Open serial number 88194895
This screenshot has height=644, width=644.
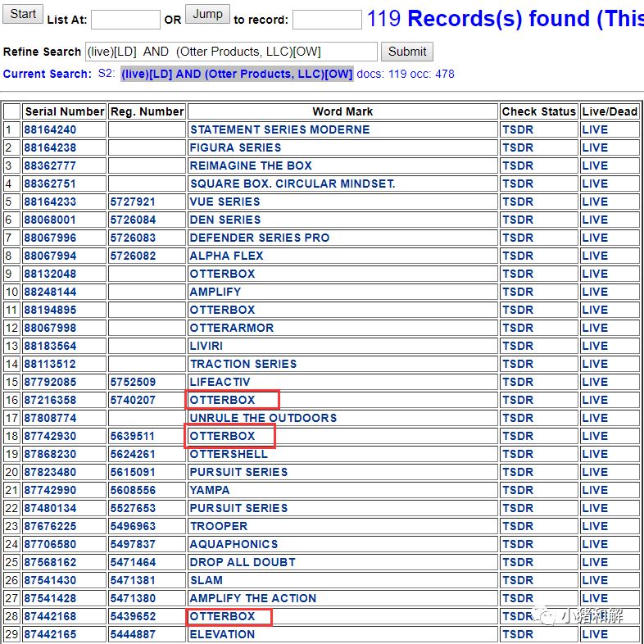(50, 310)
